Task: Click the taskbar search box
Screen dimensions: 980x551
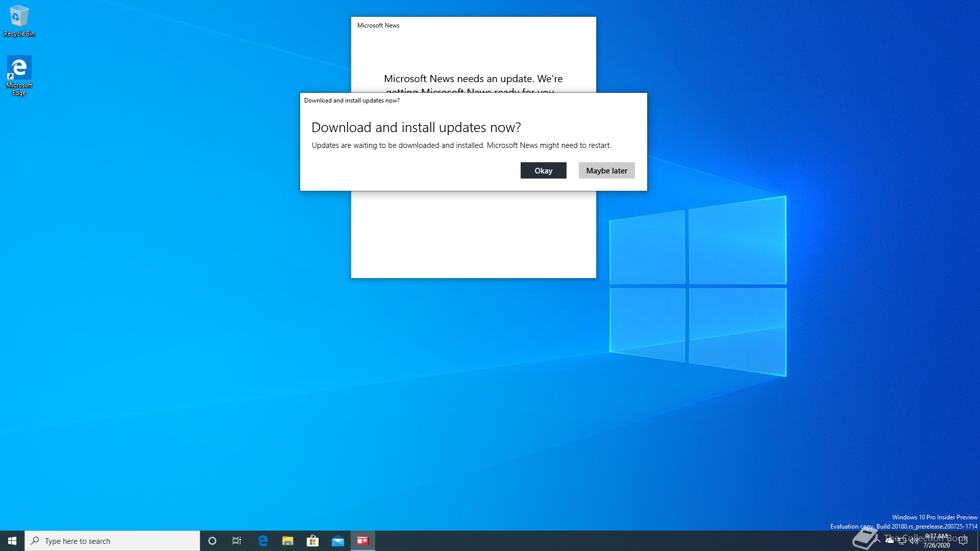Action: tap(112, 541)
